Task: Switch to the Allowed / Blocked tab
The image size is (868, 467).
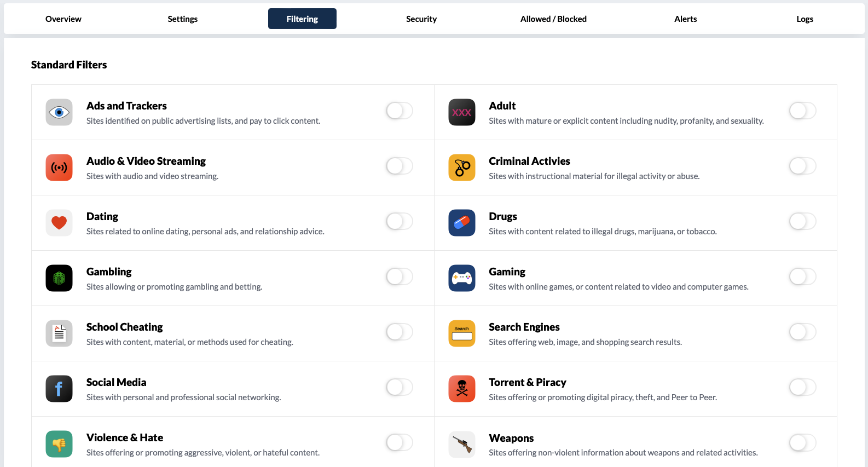Action: click(x=553, y=19)
